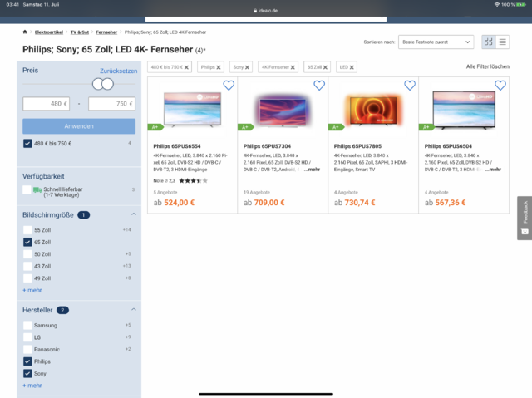The width and height of the screenshot is (532, 398).
Task: Add Philips 65PUS7304 to wishlist
Action: (319, 86)
